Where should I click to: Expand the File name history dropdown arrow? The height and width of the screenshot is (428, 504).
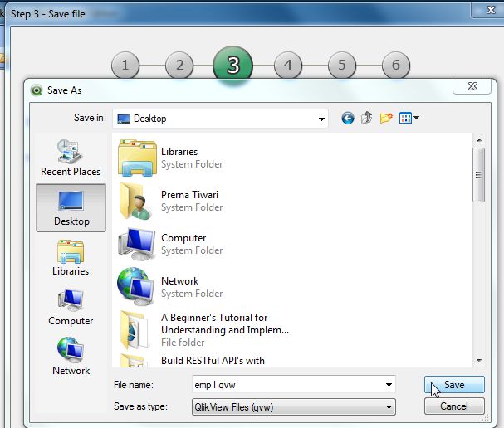click(389, 384)
